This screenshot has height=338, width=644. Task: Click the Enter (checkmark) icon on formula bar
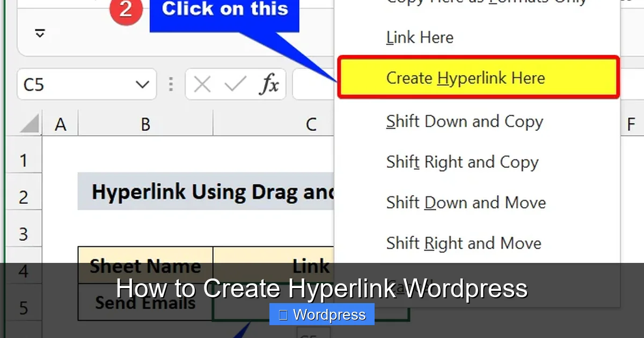point(235,84)
